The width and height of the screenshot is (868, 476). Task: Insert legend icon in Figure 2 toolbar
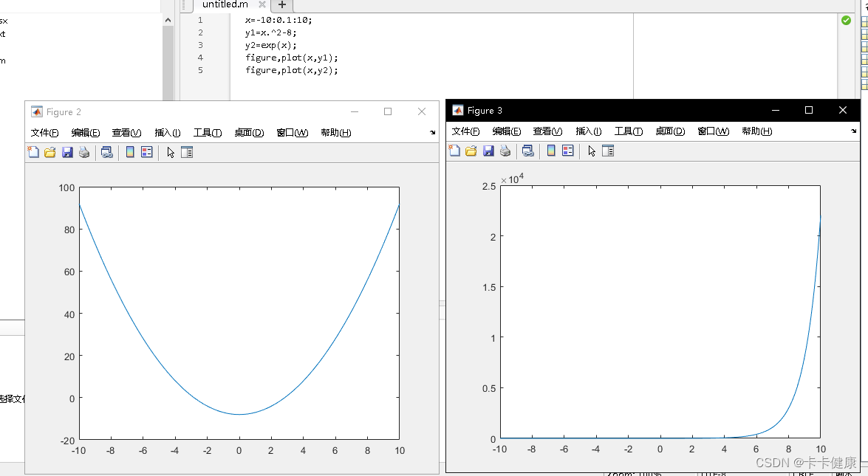(147, 152)
